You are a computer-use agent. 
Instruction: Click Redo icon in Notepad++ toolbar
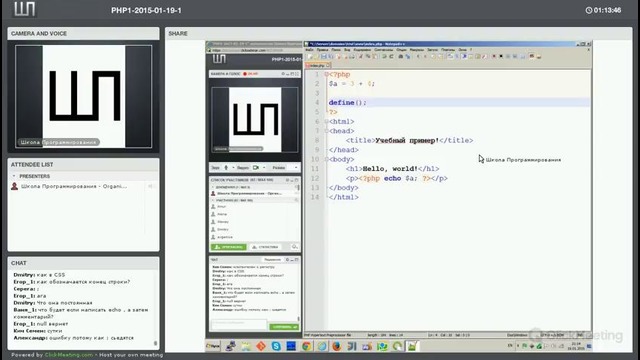click(391, 56)
